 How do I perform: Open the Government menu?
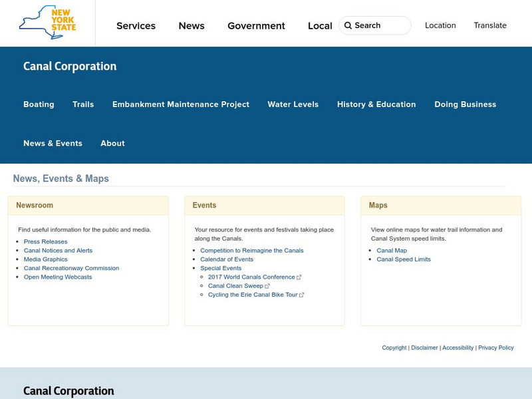tap(256, 26)
